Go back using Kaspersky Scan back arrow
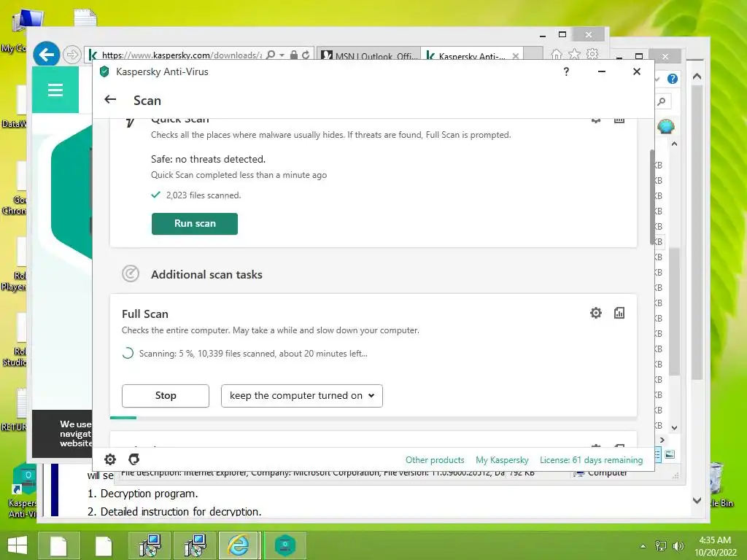Screen dimensions: 747x560 [110, 99]
